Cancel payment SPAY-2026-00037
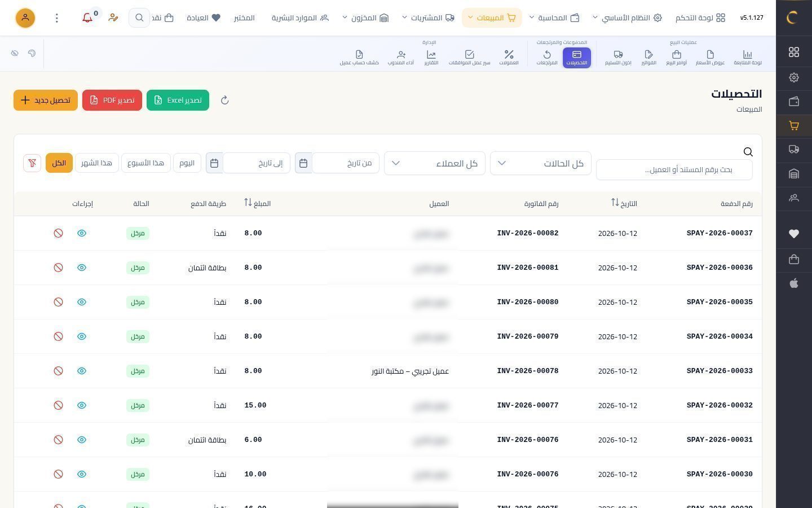 [58, 233]
